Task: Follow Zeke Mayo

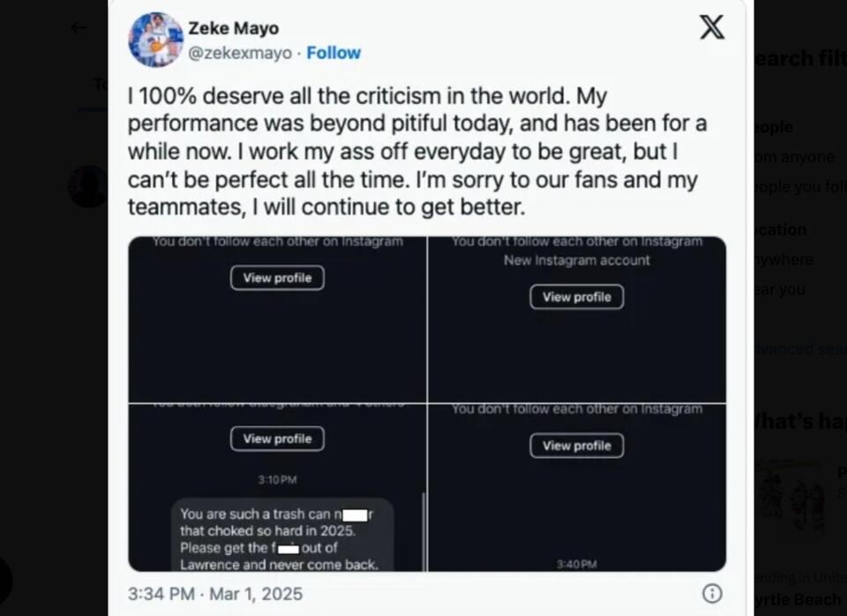Action: pos(334,53)
